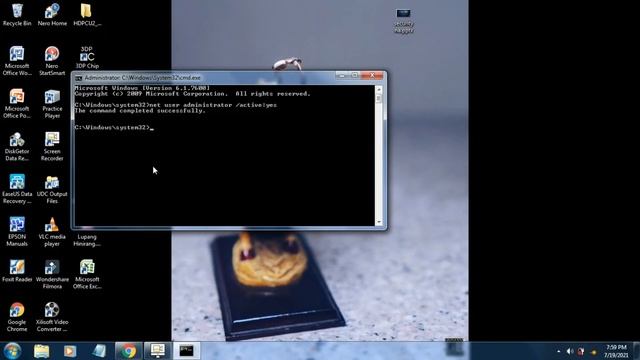640x360 pixels.
Task: Select the desktop icon near top-right wallpaper
Action: (404, 20)
